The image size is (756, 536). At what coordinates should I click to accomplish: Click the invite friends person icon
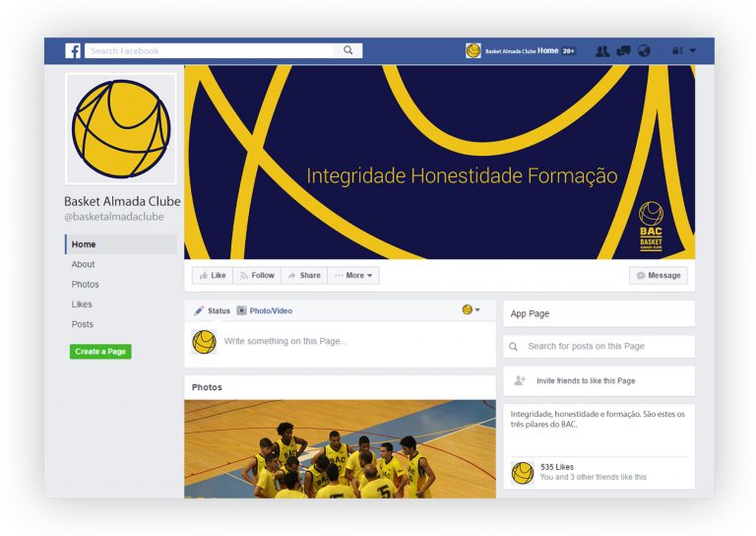click(x=520, y=380)
